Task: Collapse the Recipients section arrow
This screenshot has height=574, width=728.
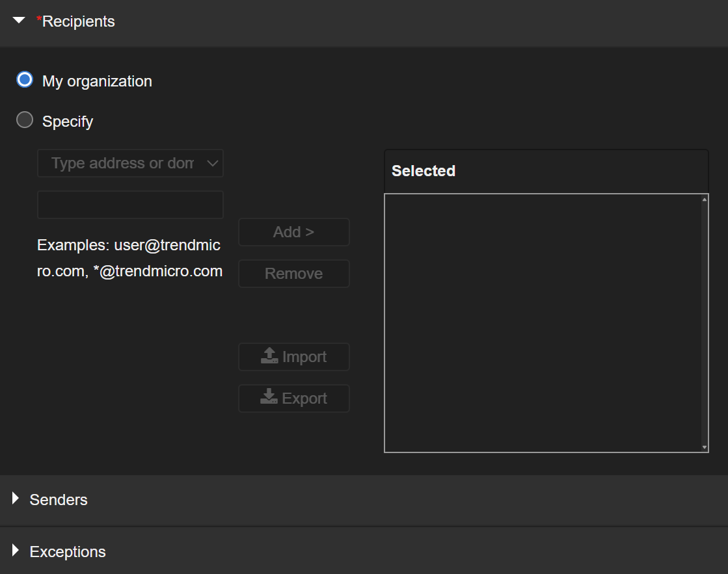Action: (19, 21)
